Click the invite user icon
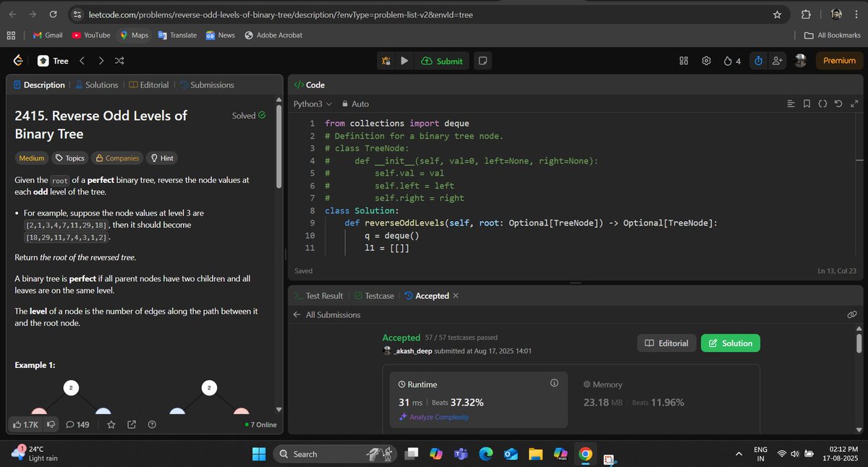The height and width of the screenshot is (467, 868). click(778, 61)
